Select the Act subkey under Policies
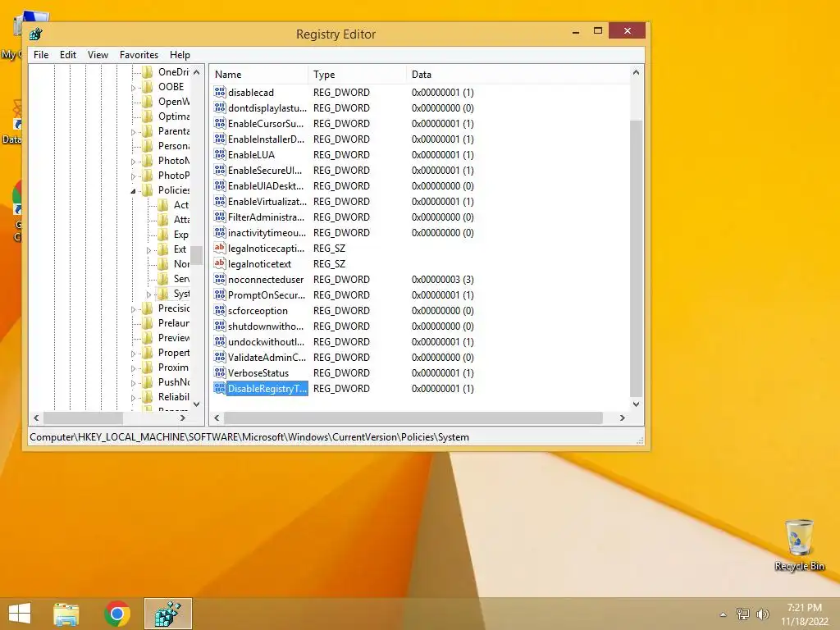Image resolution: width=840 pixels, height=630 pixels. click(181, 204)
